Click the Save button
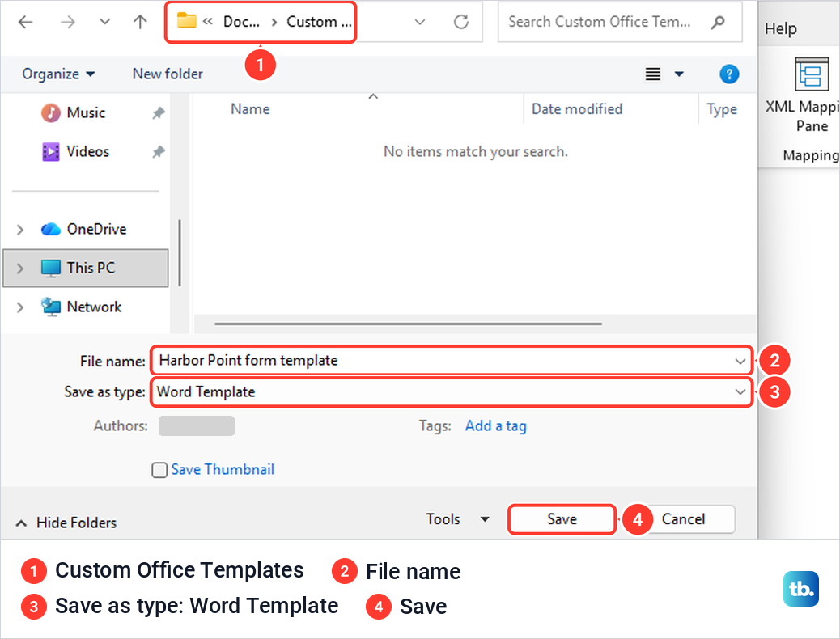 point(562,519)
